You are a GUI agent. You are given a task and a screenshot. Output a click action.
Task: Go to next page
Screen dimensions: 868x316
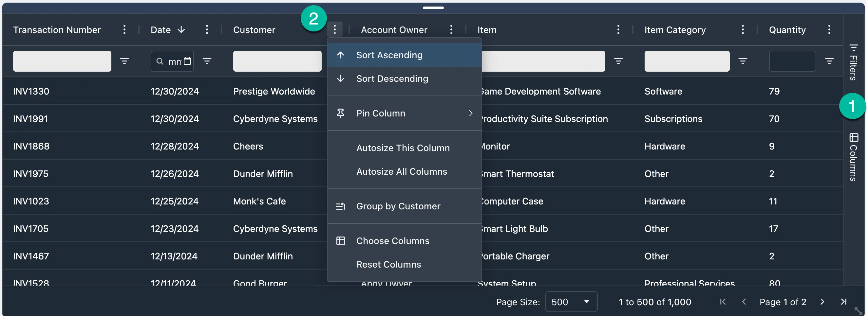coord(822,302)
